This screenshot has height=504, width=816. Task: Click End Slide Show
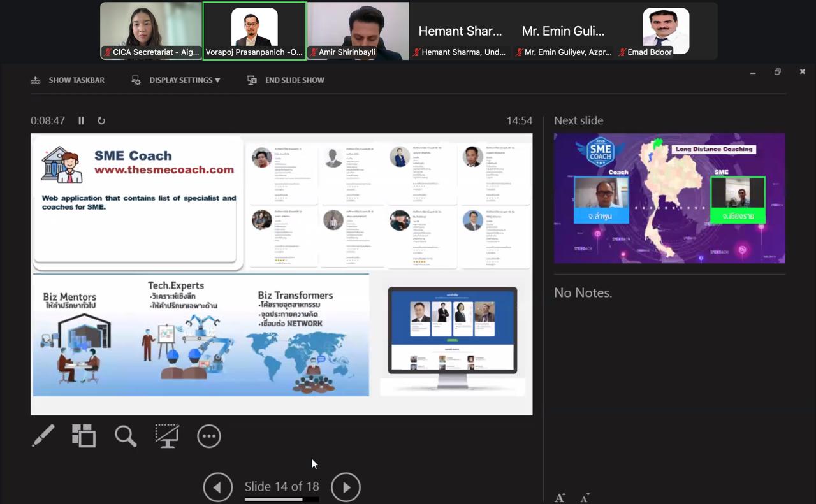(x=286, y=80)
